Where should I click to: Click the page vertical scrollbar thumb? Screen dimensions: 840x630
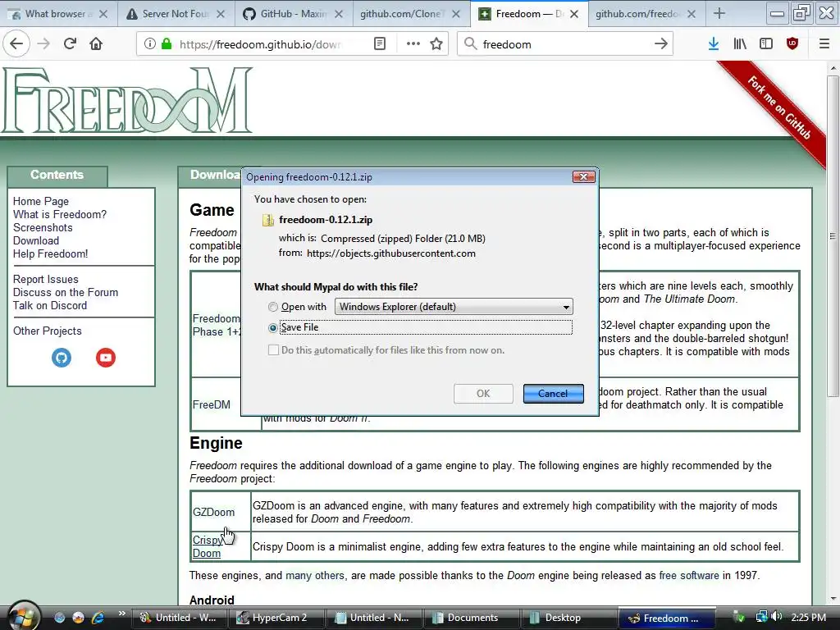click(x=833, y=235)
